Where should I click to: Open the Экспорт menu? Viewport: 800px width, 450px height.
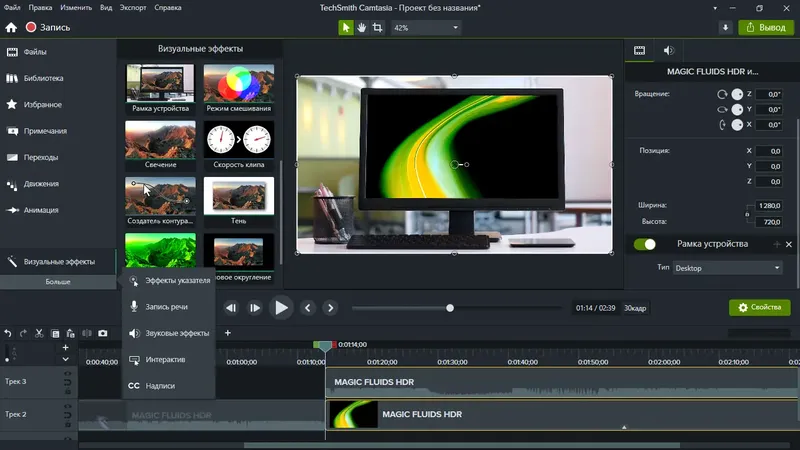tap(133, 8)
